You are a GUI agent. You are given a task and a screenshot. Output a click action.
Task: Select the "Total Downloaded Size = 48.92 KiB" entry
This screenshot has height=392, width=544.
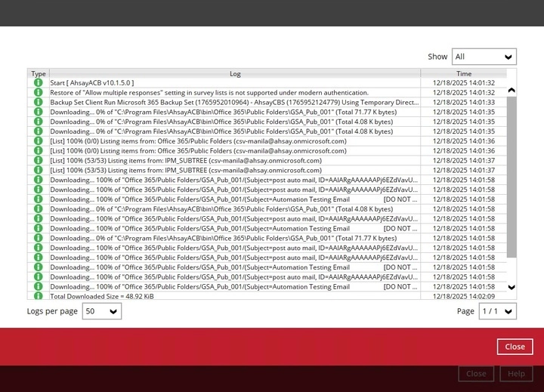click(x=102, y=296)
